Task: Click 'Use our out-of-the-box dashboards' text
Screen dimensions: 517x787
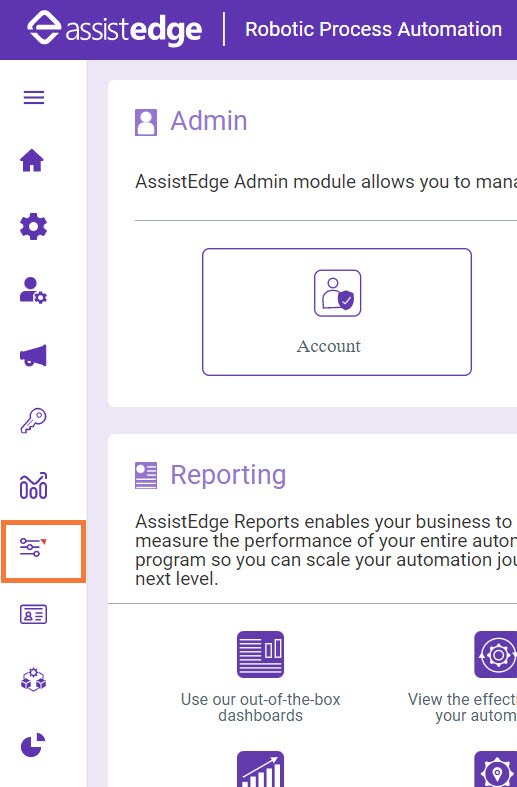Action: [261, 707]
